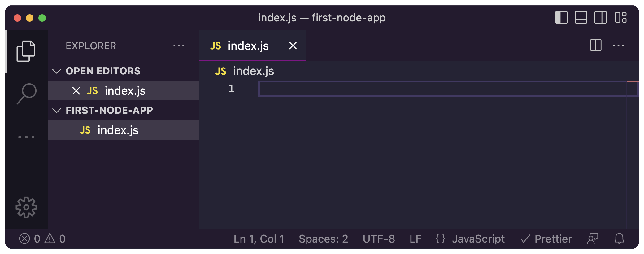Toggle the primary side bar layout button
644x254 pixels.
tap(561, 17)
